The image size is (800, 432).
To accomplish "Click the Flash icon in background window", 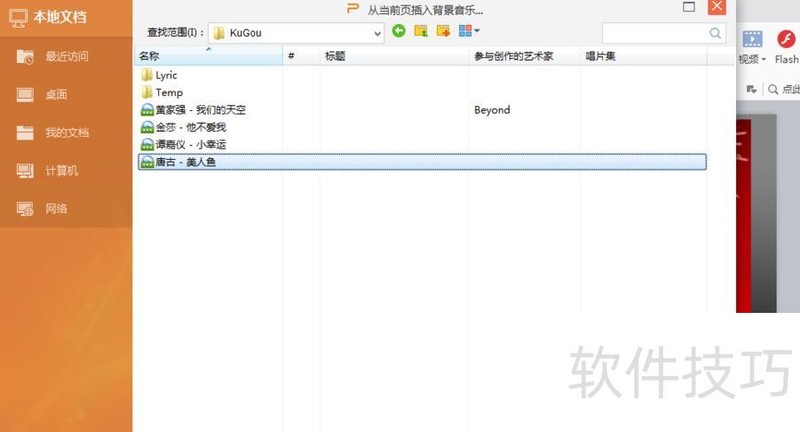I will click(786, 39).
